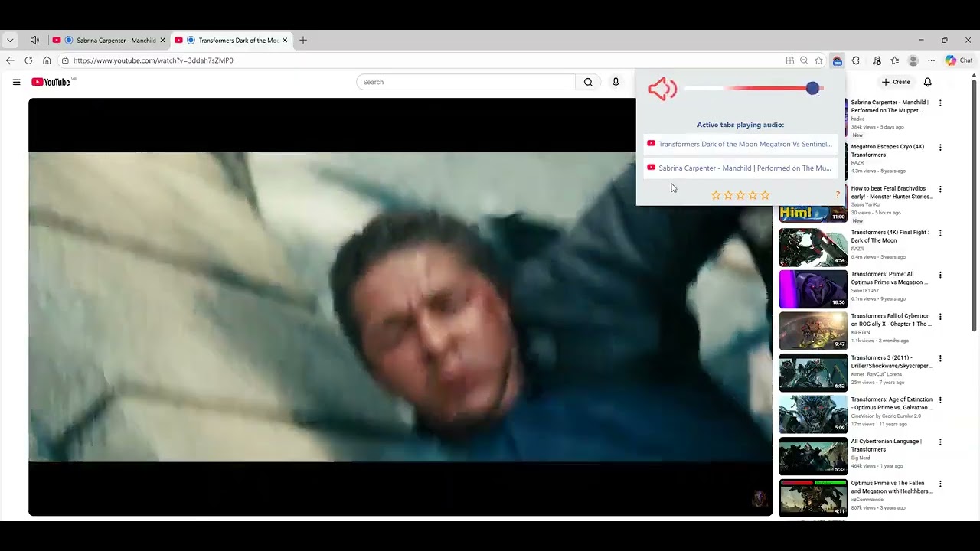The width and height of the screenshot is (980, 551).
Task: Open the Copilot Chat button
Action: coord(959,60)
